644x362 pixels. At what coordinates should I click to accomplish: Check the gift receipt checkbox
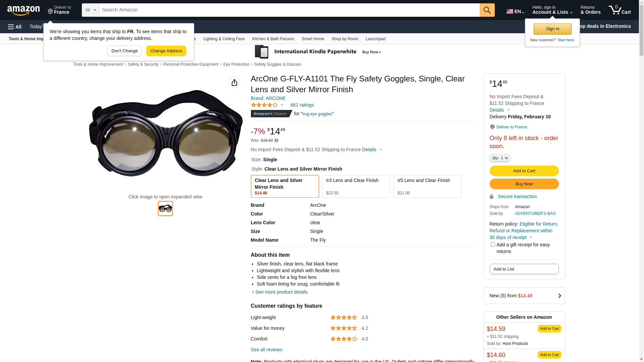pyautogui.click(x=493, y=245)
